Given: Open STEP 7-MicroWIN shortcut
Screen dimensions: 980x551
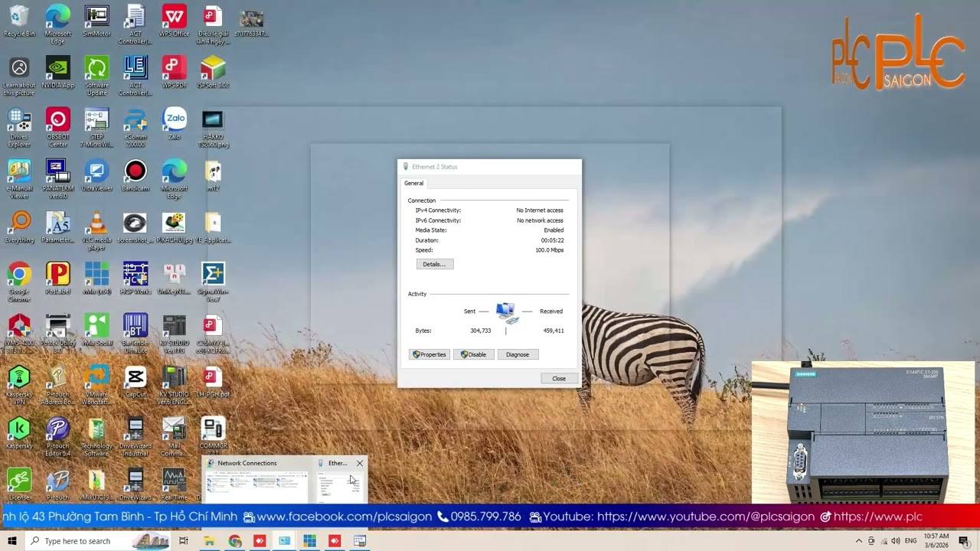Looking at the screenshot, I should click(x=96, y=128).
